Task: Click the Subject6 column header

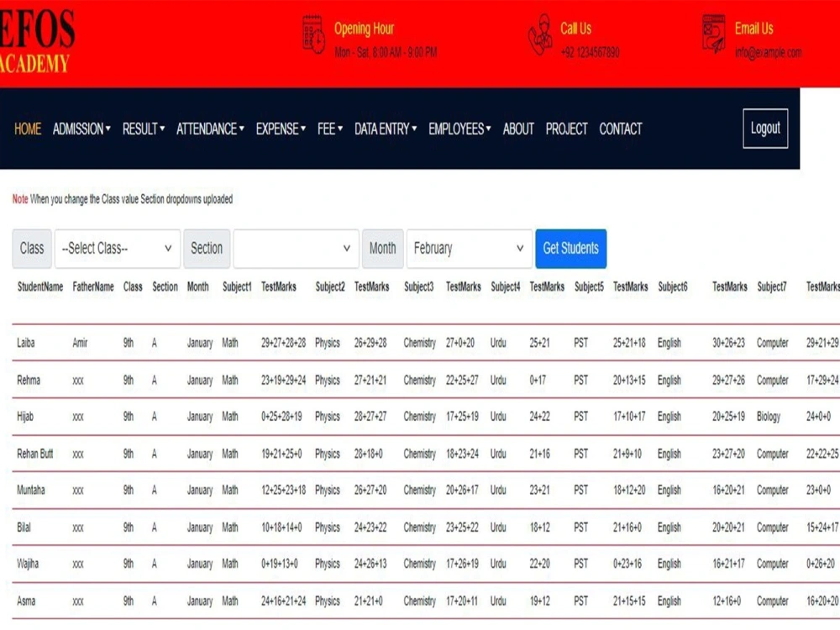Action: coord(672,287)
